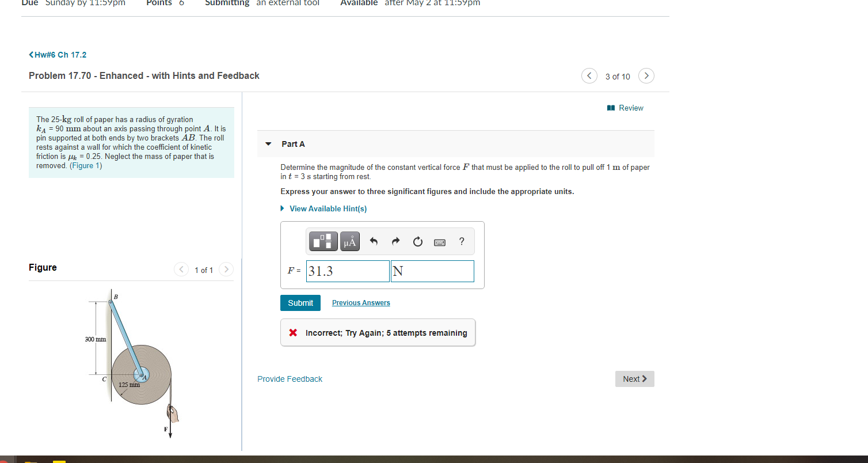868x463 pixels.
Task: Switch to the next problem page
Action: (646, 75)
